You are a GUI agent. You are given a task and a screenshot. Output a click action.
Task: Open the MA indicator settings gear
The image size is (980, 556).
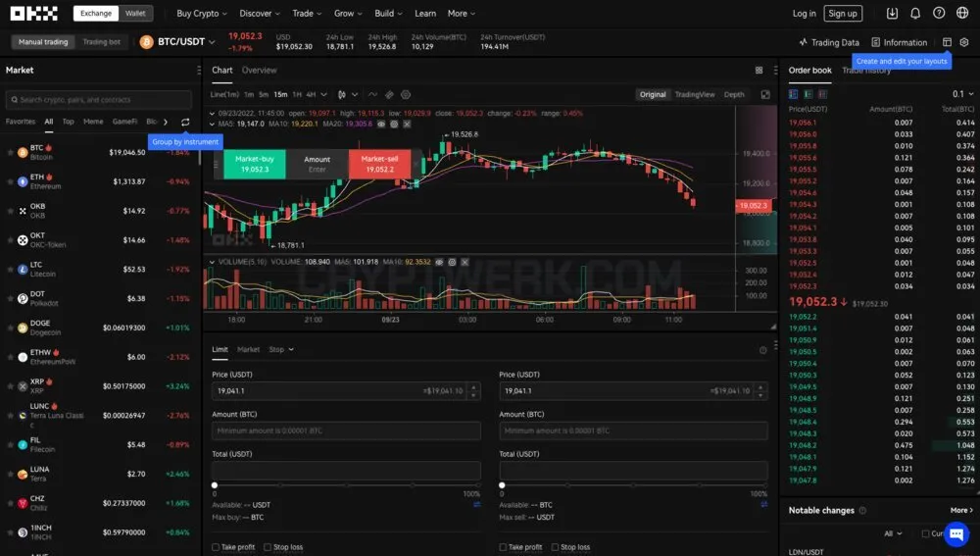coord(394,124)
